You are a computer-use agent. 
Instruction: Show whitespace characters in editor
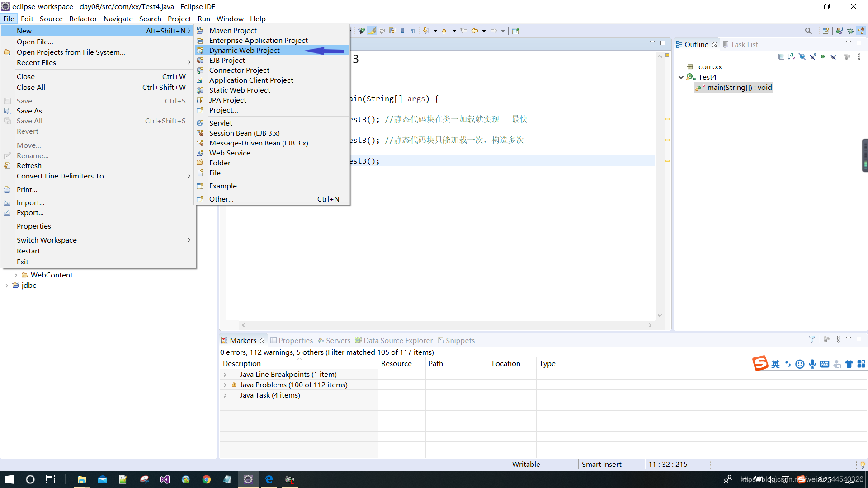pos(413,30)
